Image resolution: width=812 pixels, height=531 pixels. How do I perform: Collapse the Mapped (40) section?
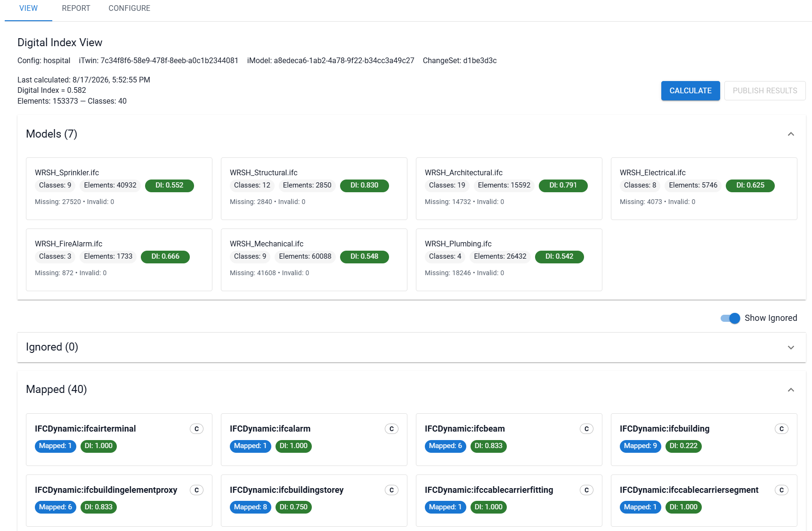pos(791,390)
